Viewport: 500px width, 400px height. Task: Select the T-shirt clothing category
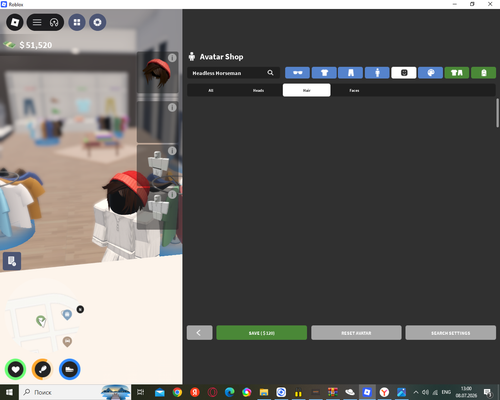[x=324, y=73]
